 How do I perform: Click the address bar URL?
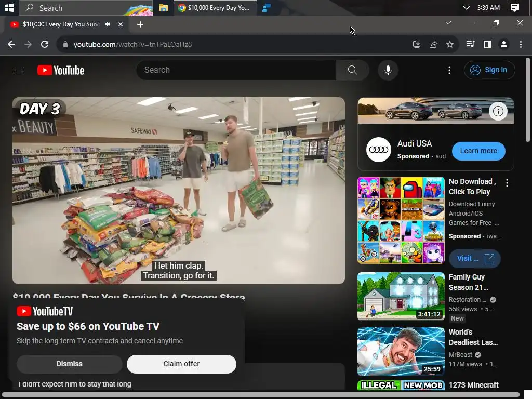pos(132,45)
